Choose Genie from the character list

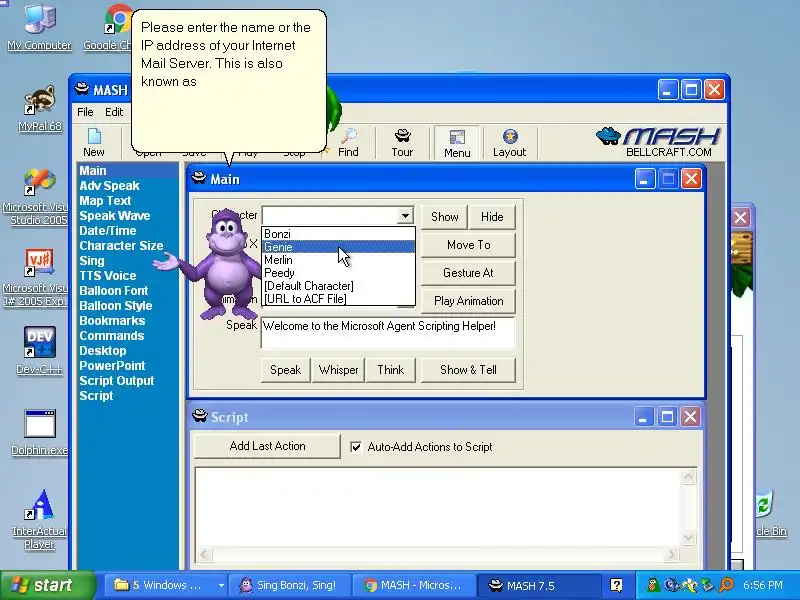(x=338, y=247)
